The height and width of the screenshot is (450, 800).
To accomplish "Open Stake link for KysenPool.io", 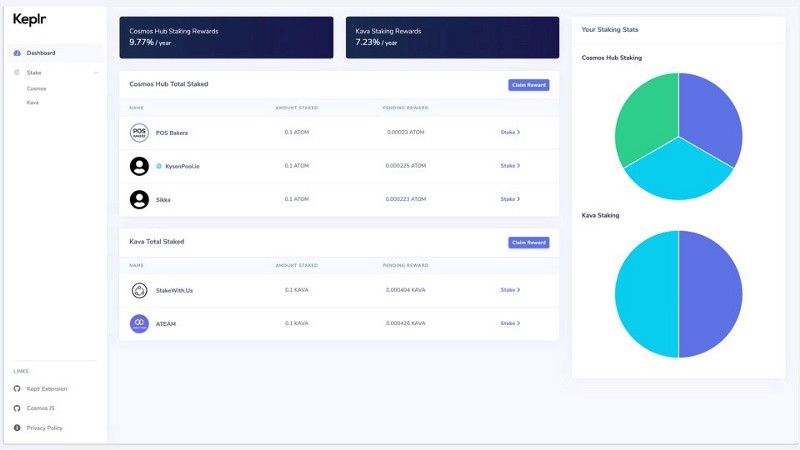I will [510, 166].
